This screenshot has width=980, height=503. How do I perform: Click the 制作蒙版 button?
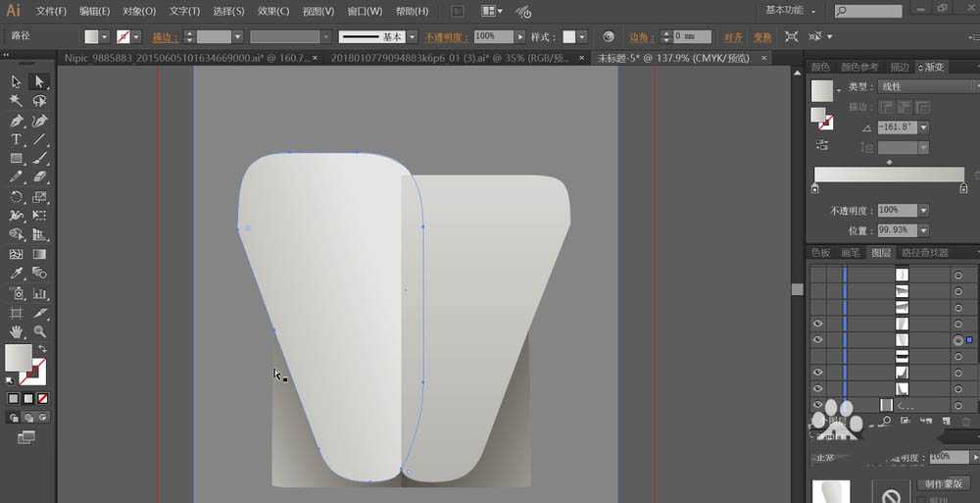click(946, 484)
